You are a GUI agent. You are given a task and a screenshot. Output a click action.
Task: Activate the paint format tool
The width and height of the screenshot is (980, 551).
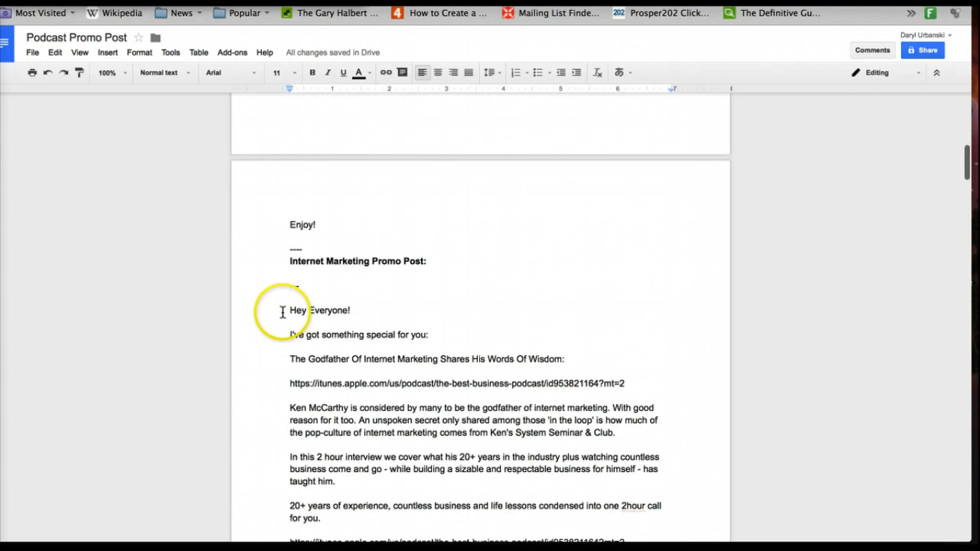tap(80, 72)
